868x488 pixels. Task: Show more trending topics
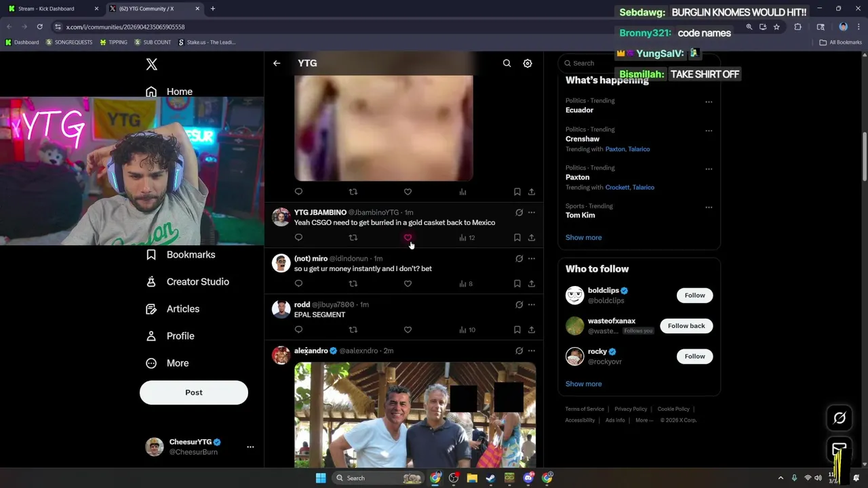583,237
